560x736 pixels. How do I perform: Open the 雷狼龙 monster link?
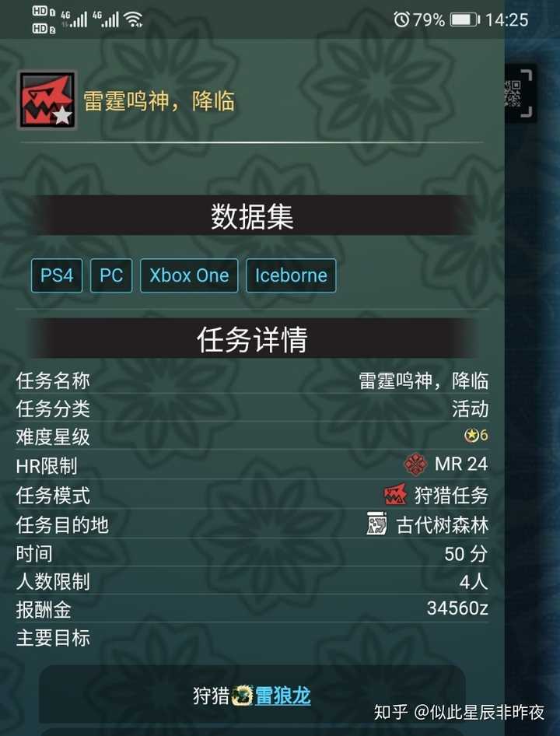[x=283, y=696]
